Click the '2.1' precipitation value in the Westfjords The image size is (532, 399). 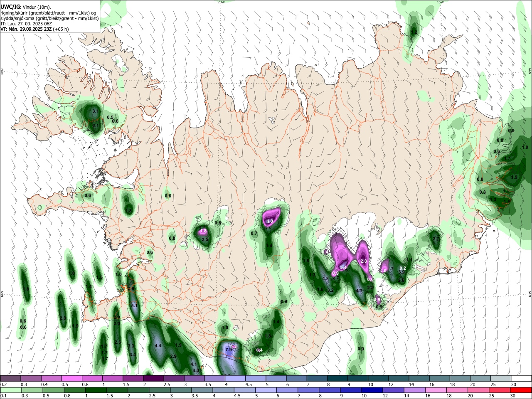(96, 126)
